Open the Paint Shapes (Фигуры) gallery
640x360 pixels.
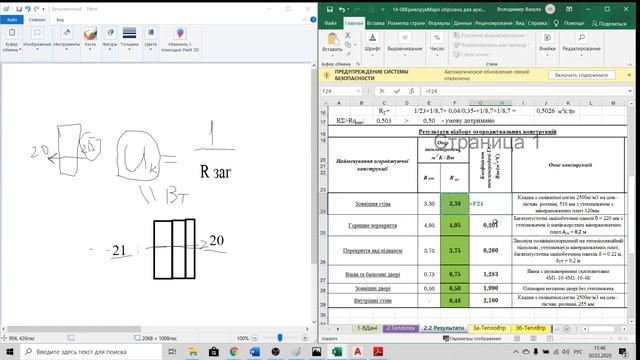coord(110,40)
